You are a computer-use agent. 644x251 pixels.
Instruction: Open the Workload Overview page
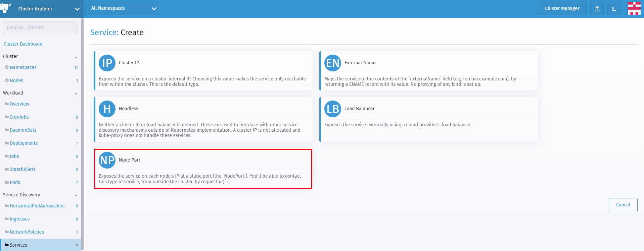coord(19,104)
